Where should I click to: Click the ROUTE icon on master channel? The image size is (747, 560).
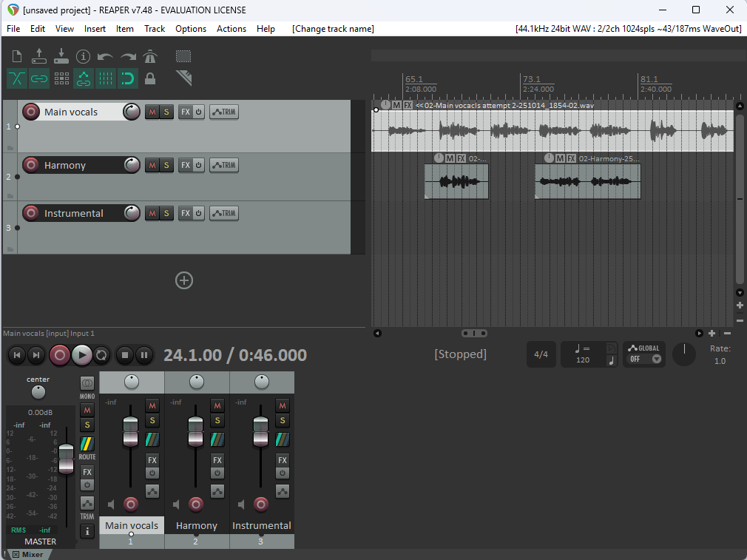point(87,445)
